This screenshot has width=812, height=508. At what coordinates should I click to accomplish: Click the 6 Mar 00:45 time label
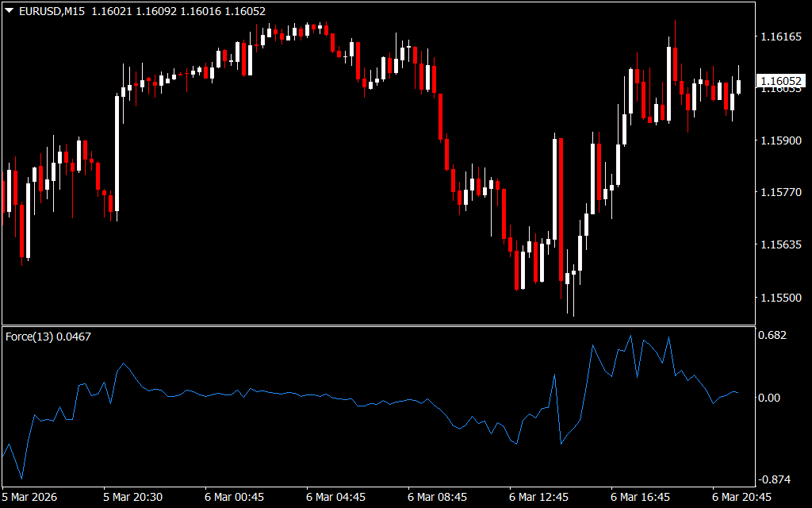pos(234,497)
